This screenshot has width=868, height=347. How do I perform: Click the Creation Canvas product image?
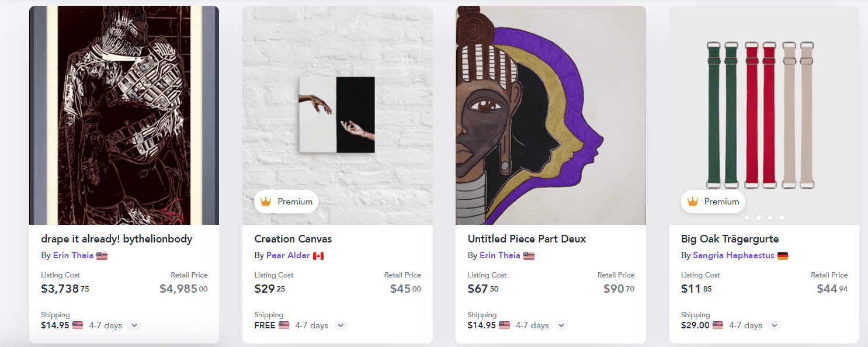point(337,114)
